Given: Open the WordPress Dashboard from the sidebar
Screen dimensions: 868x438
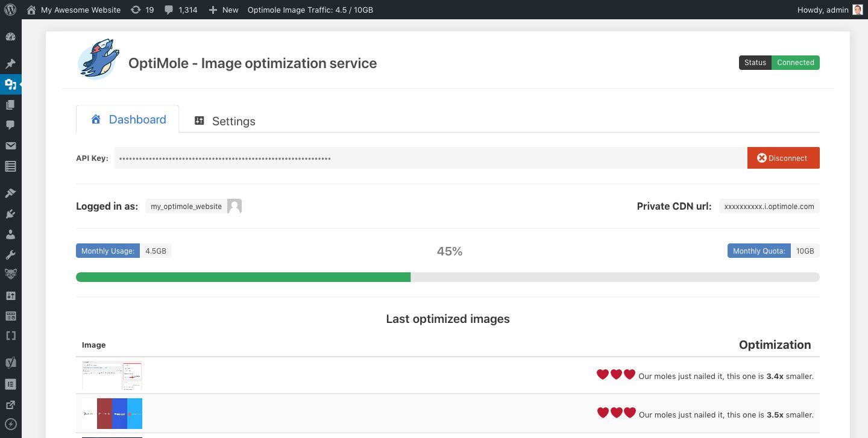Looking at the screenshot, I should pos(10,36).
